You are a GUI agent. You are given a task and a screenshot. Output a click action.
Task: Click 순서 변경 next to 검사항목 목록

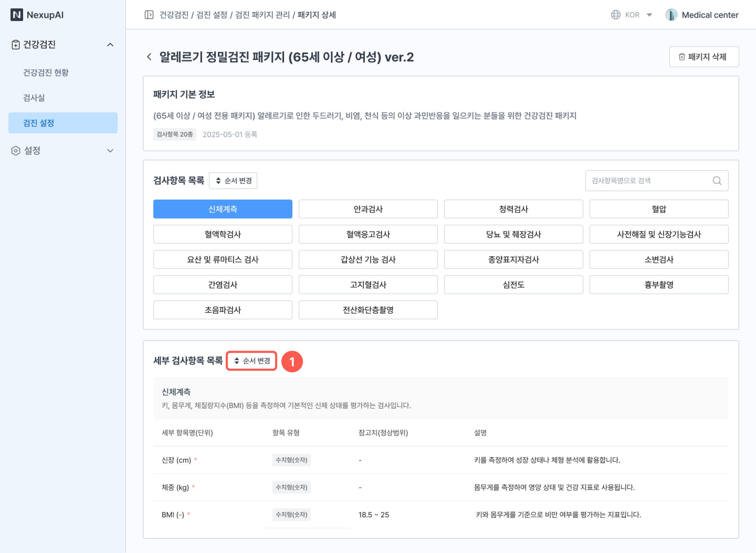[233, 181]
